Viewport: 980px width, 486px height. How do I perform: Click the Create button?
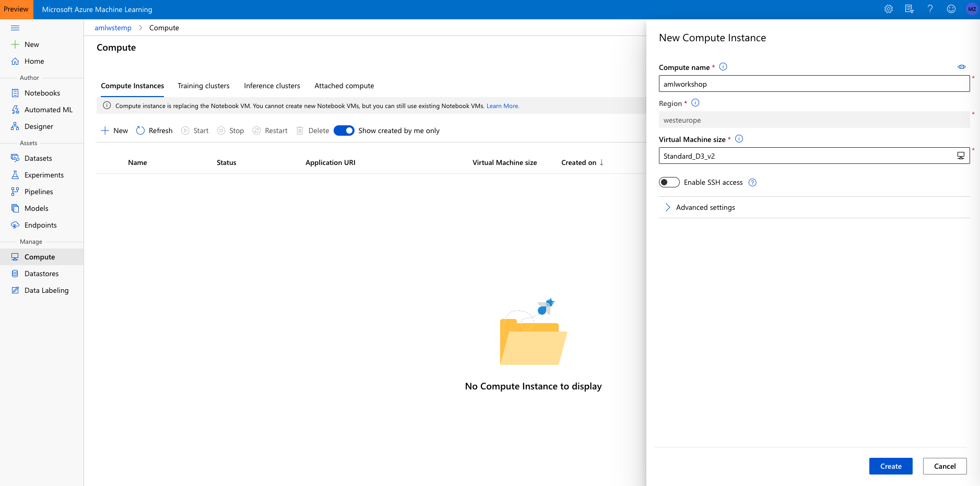891,466
